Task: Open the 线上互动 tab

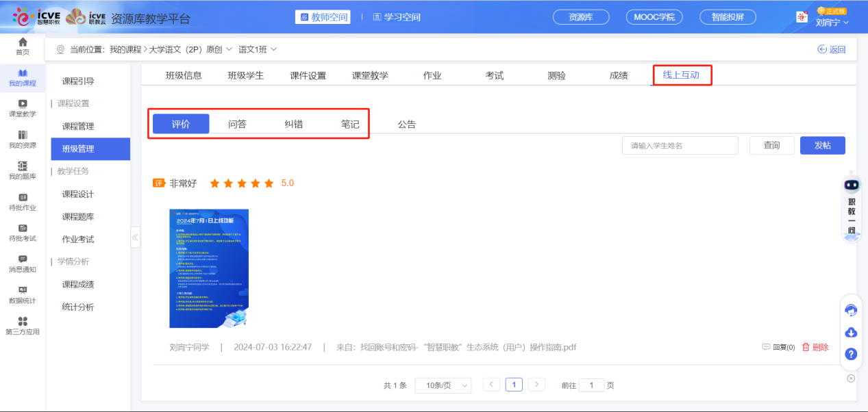Action: pyautogui.click(x=682, y=76)
